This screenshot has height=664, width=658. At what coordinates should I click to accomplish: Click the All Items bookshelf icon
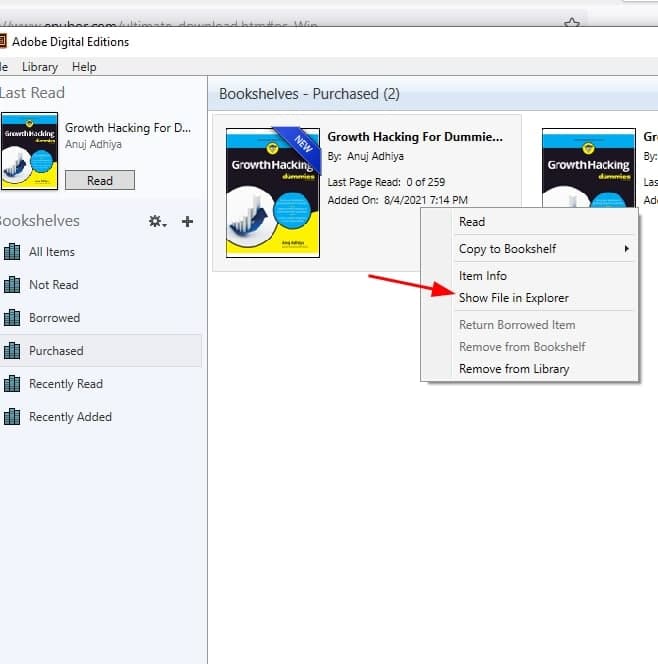(x=12, y=252)
